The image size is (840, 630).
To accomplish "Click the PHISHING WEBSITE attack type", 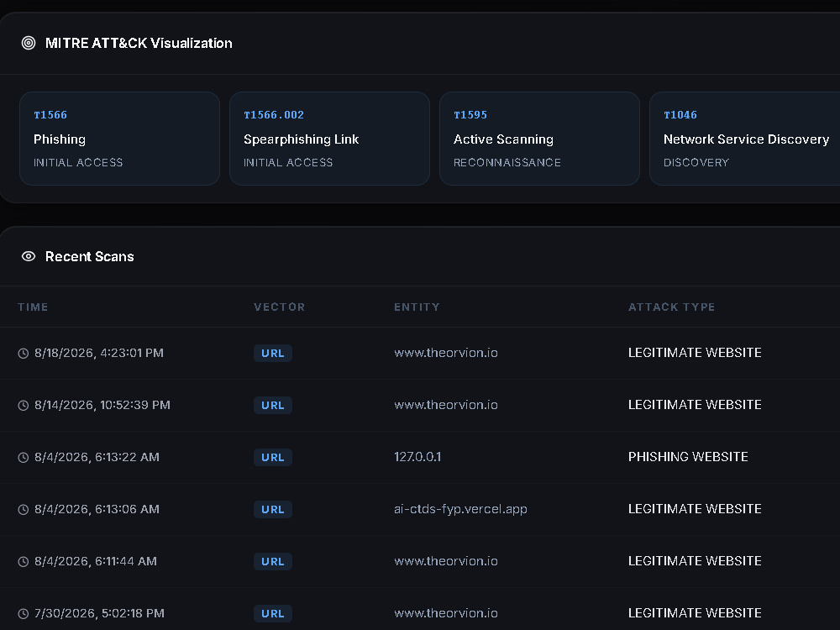I will point(688,456).
